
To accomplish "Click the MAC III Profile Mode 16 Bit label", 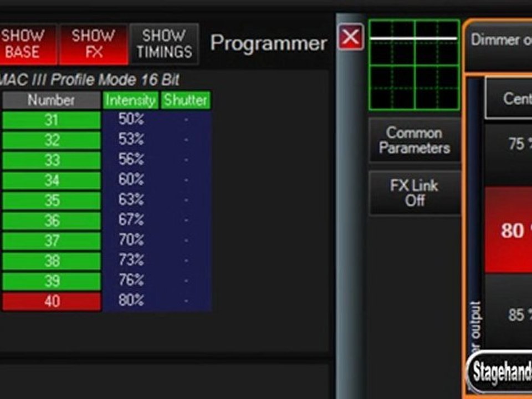I will point(89,80).
